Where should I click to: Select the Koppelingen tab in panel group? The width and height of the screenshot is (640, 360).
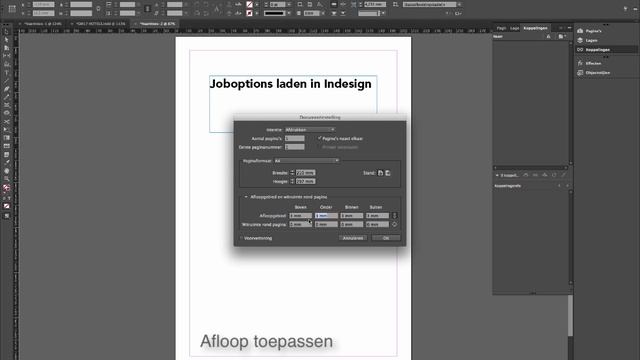[536, 28]
